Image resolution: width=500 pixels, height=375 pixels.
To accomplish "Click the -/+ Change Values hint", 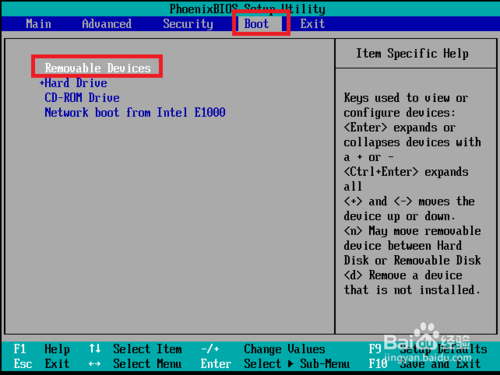I will pyautogui.click(x=263, y=349).
